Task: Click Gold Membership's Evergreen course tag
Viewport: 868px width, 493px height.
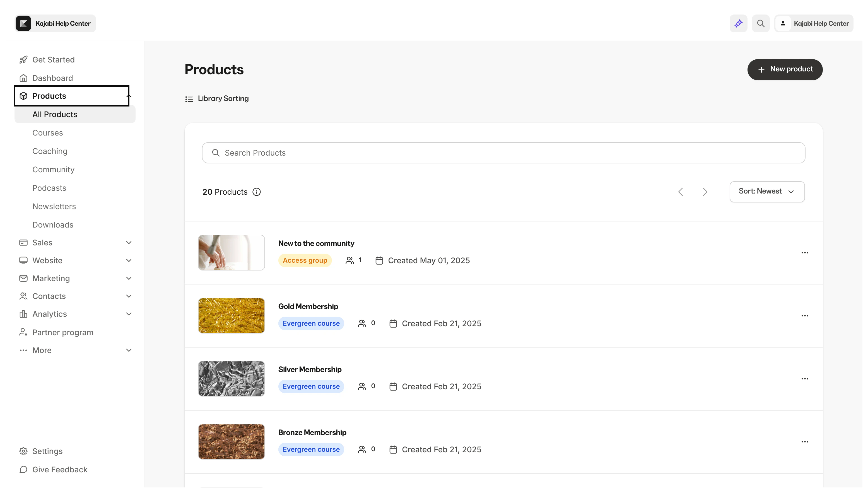Action: pyautogui.click(x=311, y=323)
